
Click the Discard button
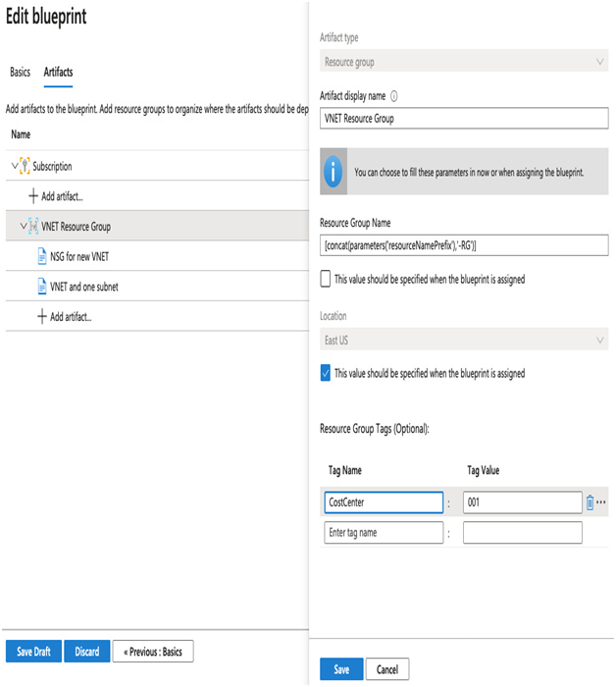pyautogui.click(x=86, y=652)
